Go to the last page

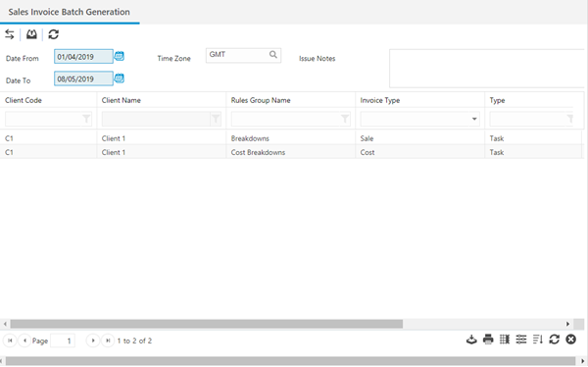click(108, 341)
